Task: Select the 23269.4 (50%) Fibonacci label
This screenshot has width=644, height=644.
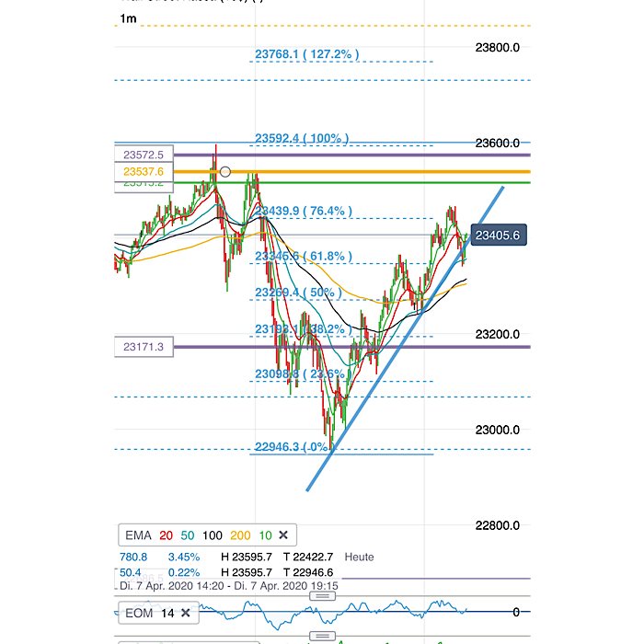Action: 298,293
